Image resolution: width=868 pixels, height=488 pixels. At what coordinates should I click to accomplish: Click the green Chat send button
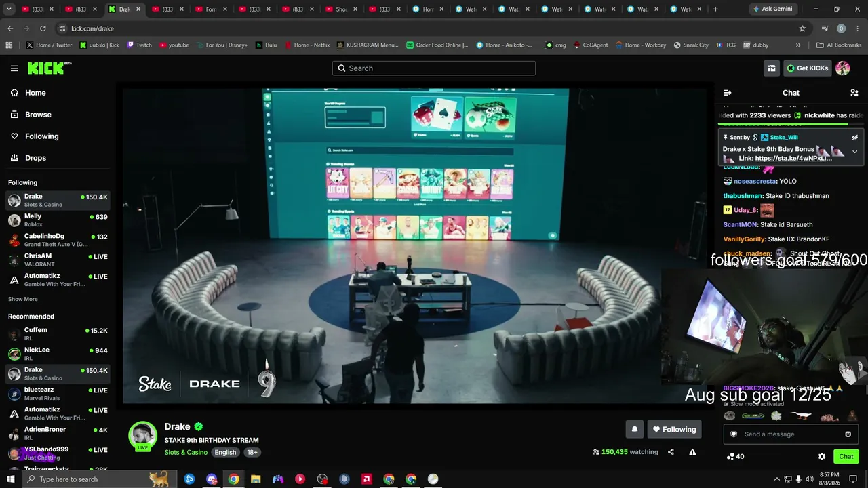(846, 456)
